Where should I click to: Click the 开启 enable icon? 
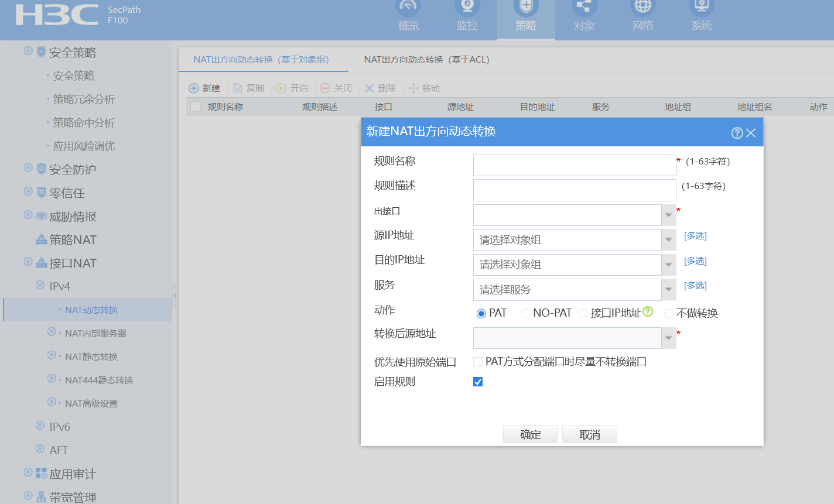click(x=281, y=88)
